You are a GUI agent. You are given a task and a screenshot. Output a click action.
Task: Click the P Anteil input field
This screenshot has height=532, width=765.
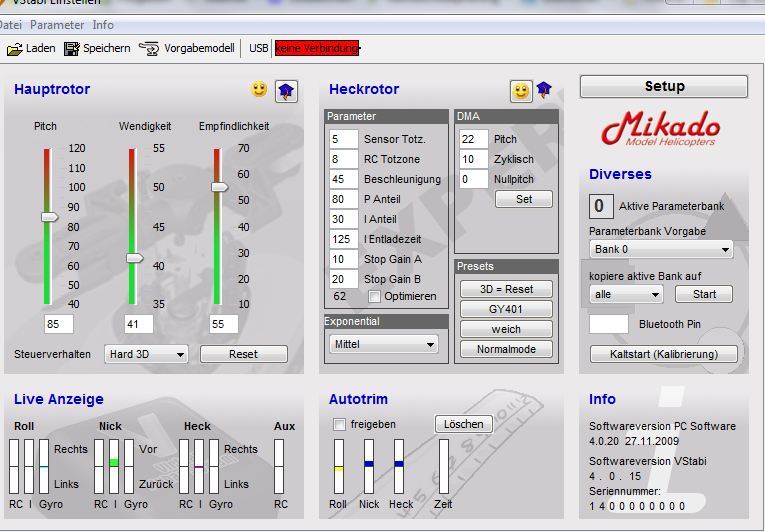pos(343,199)
